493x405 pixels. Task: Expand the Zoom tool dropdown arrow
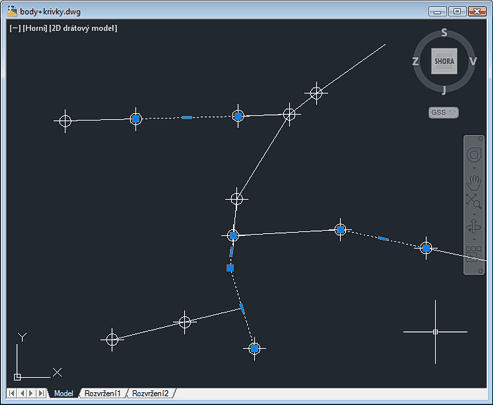[474, 214]
